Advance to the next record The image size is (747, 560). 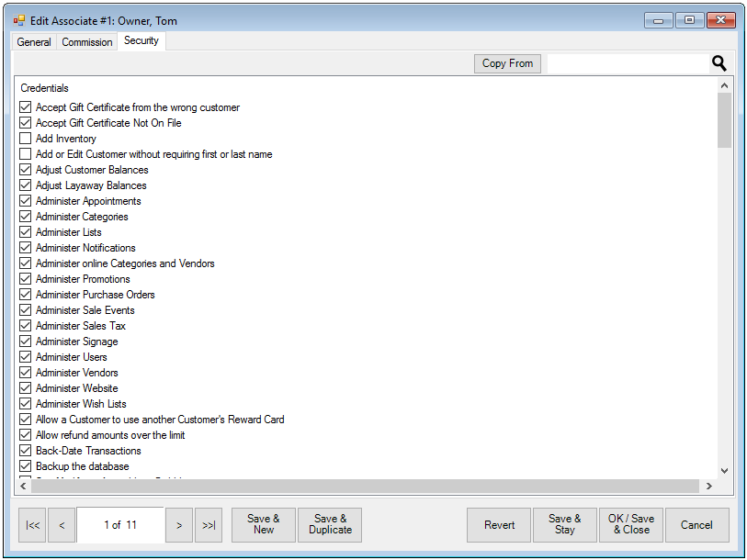tap(179, 525)
